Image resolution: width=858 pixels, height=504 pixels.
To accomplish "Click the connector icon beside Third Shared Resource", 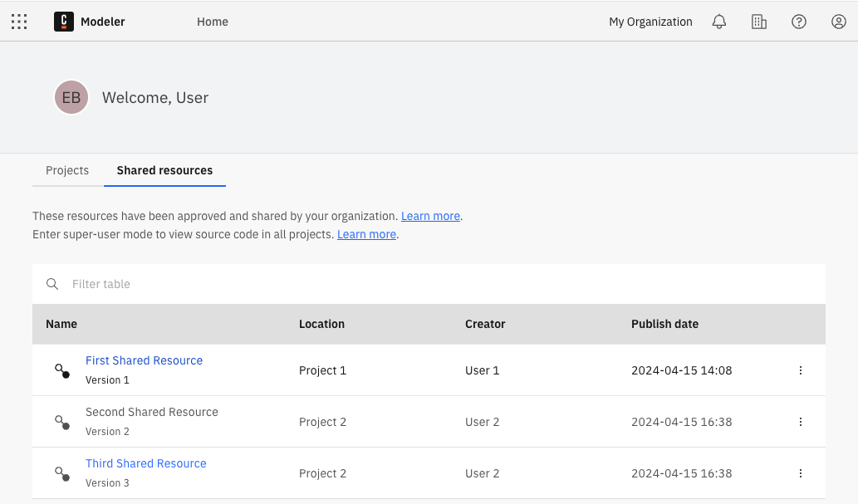I will [x=61, y=473].
